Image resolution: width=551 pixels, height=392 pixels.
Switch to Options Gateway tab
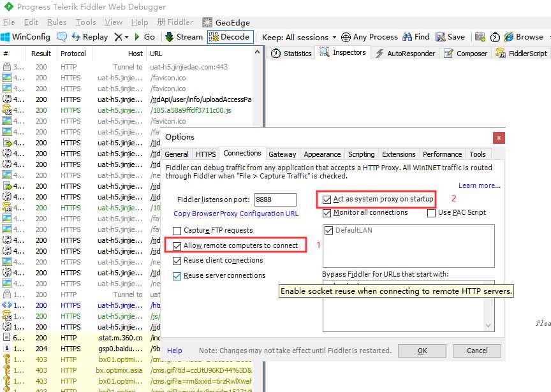pyautogui.click(x=282, y=154)
